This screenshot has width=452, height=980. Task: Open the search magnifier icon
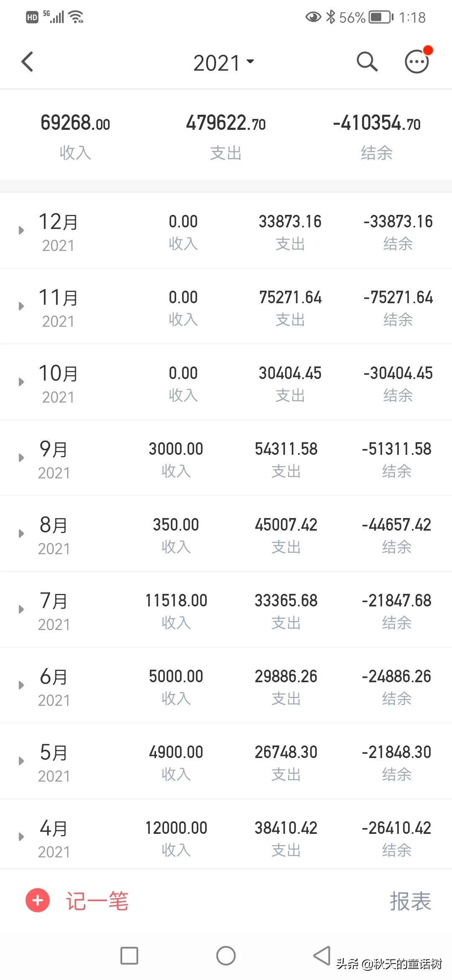[367, 62]
